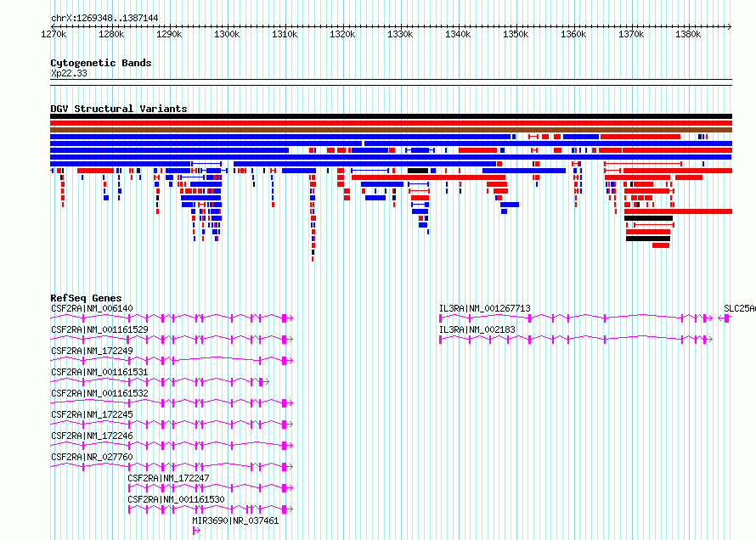Viewport: 756px width, 540px height.
Task: Click the full-width brown DGV variant bar
Action: coord(391,130)
